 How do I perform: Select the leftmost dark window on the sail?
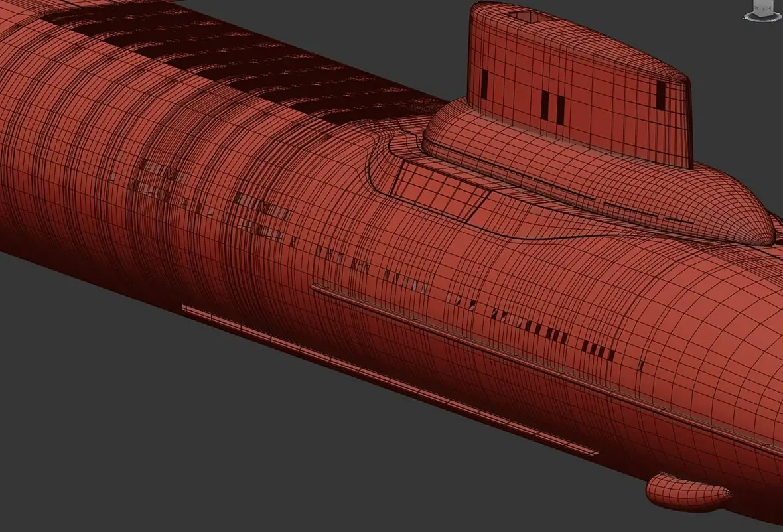click(x=484, y=83)
